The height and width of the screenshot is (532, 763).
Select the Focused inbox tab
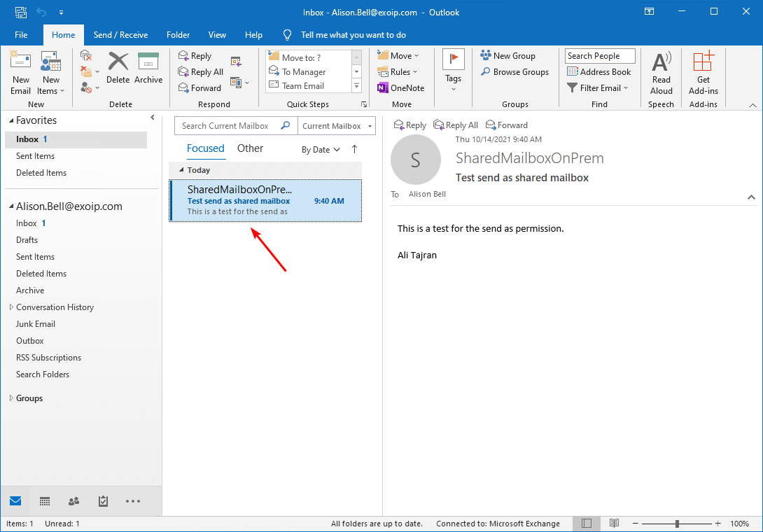(205, 148)
